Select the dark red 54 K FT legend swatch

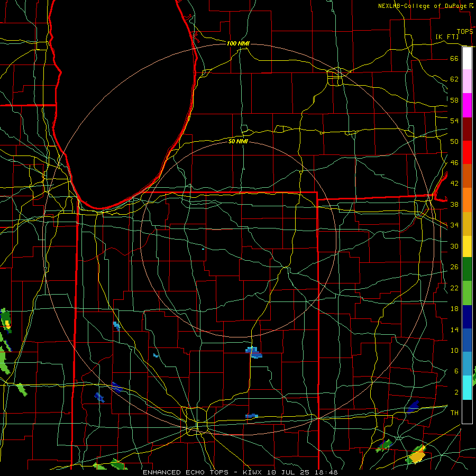467,129
